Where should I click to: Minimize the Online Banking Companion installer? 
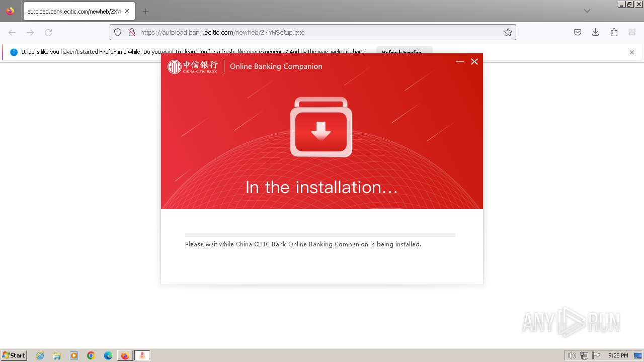(459, 61)
